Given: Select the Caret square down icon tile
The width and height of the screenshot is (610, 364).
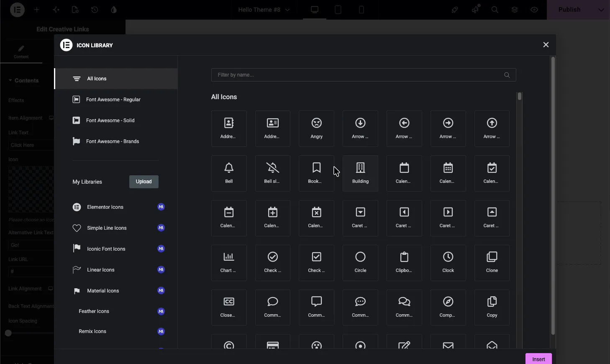Looking at the screenshot, I should coord(360,218).
